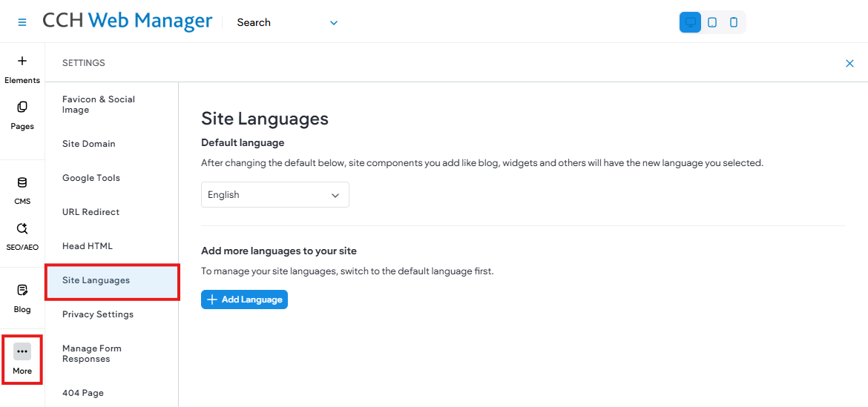
Task: Open the SEO/AEO tools
Action: tap(22, 236)
